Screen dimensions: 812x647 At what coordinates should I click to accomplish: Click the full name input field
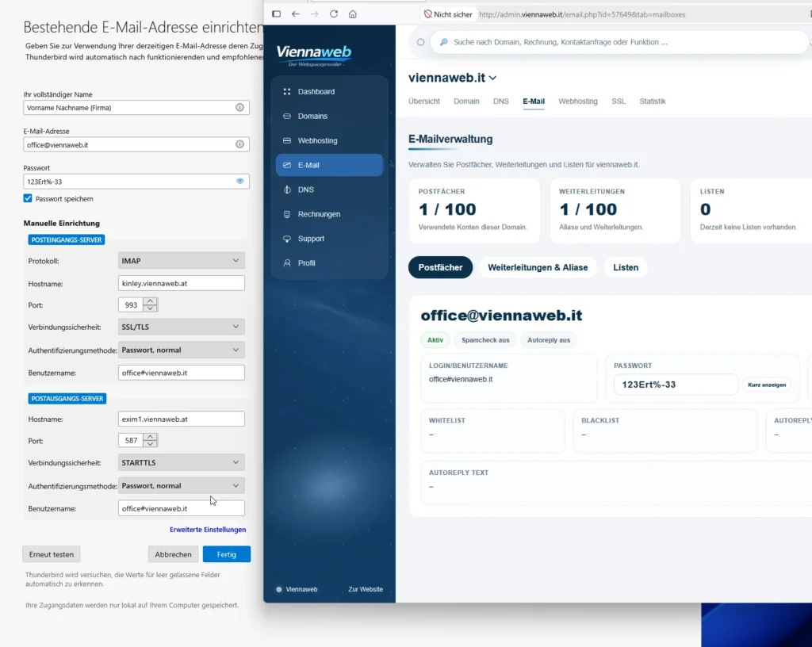pos(136,107)
